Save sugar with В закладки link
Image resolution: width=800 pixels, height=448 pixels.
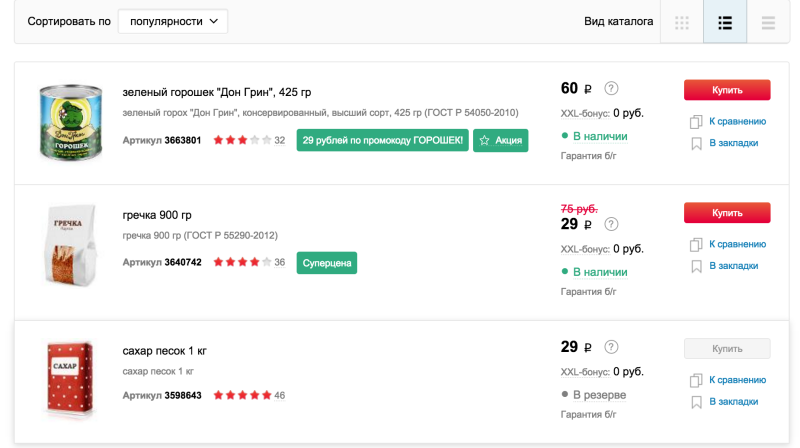[x=734, y=402]
